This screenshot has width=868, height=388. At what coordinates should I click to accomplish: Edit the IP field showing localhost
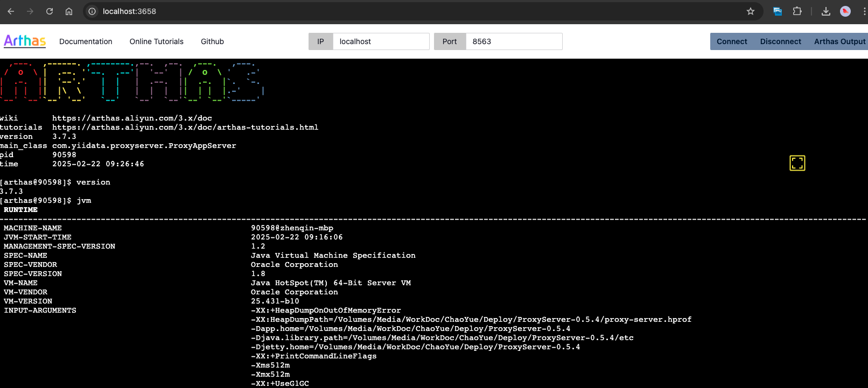pyautogui.click(x=381, y=41)
